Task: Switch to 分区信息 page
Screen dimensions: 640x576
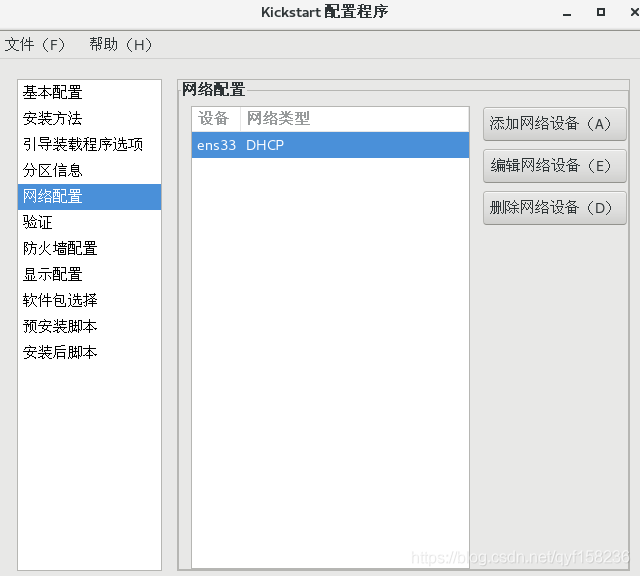Action: pyautogui.click(x=89, y=171)
